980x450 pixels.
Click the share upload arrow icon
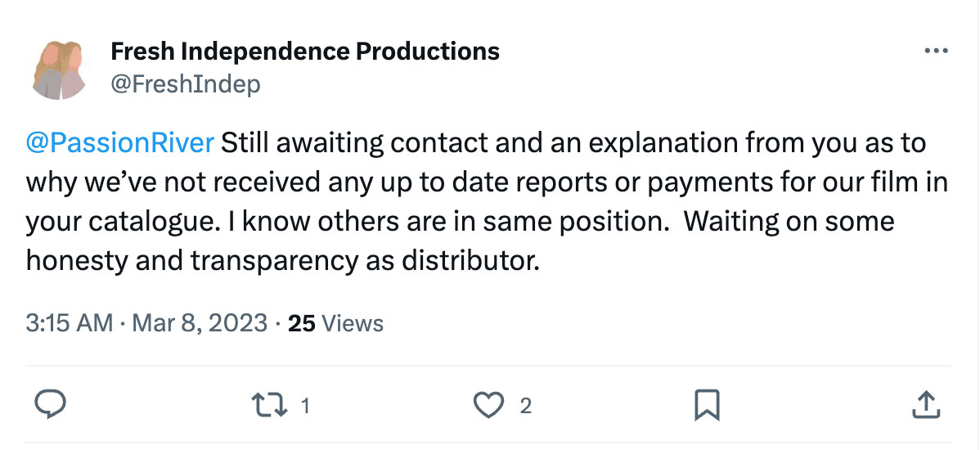point(926,405)
